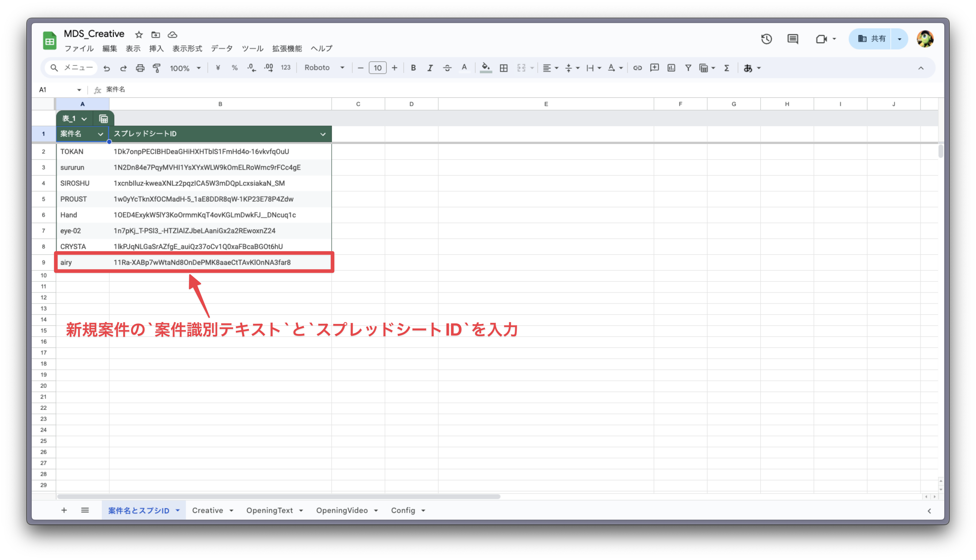
Task: Apply italic formatting
Action: pyautogui.click(x=430, y=68)
